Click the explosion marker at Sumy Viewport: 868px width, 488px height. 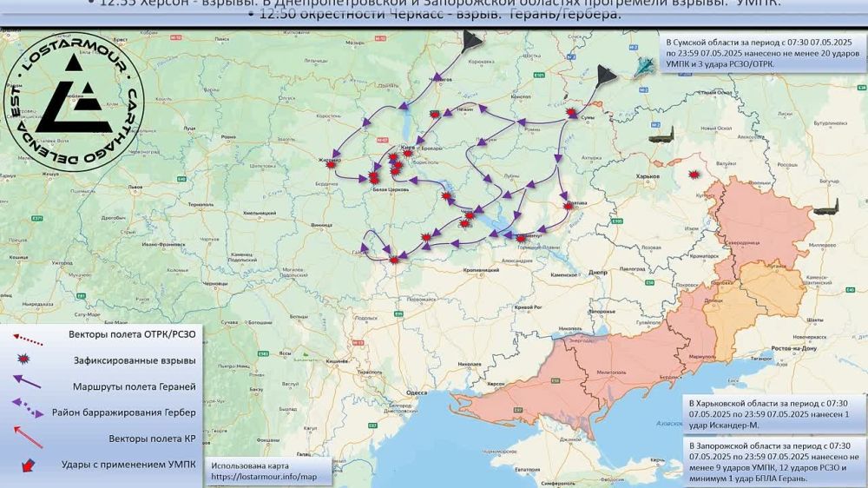[571, 114]
